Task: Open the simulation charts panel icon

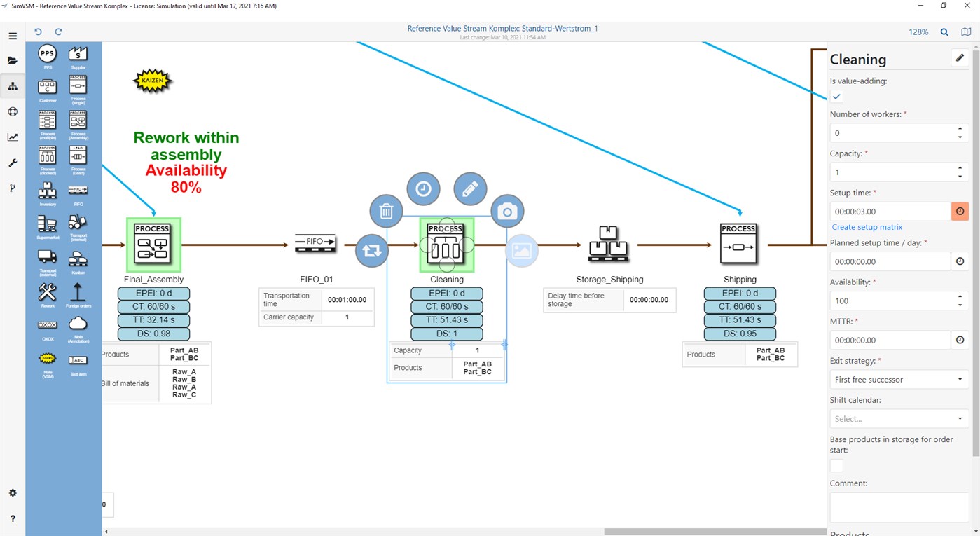Action: (x=13, y=137)
